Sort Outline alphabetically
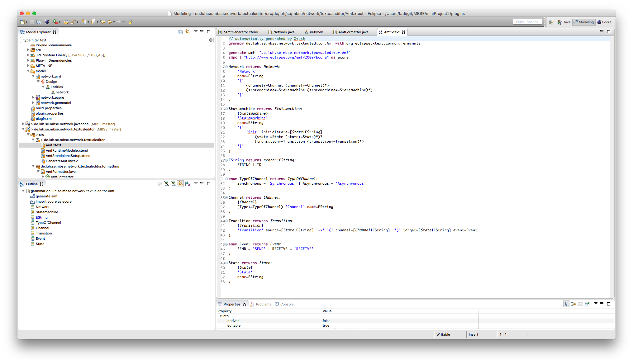633x364 pixels. click(187, 184)
